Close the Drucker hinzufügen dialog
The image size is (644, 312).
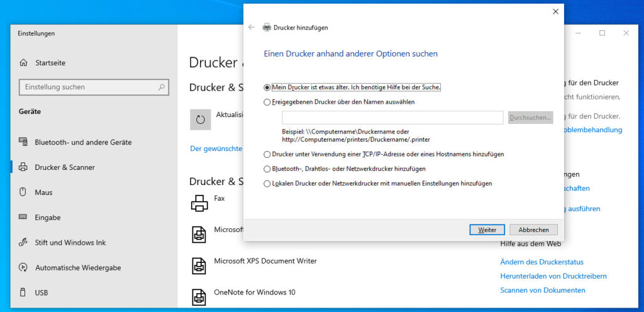click(555, 11)
